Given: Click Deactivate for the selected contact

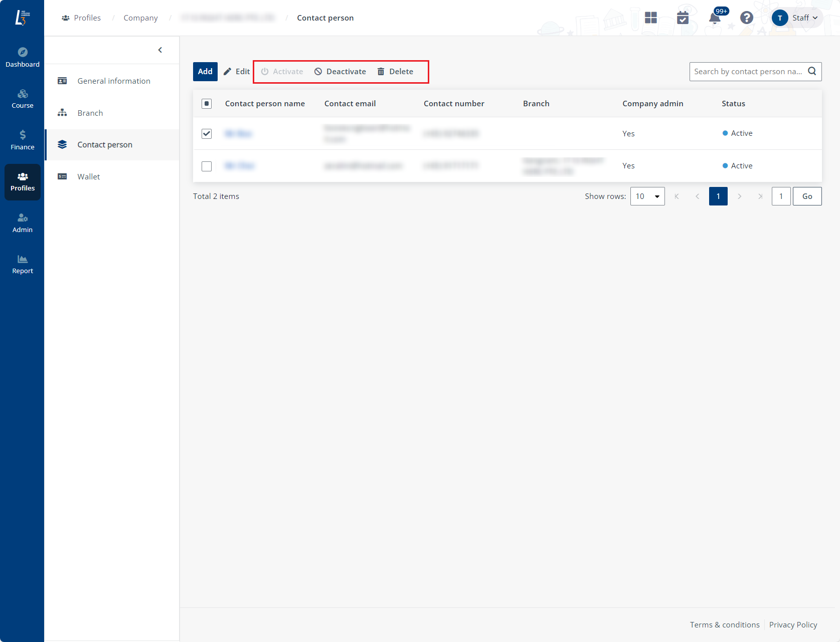Looking at the screenshot, I should click(341, 72).
